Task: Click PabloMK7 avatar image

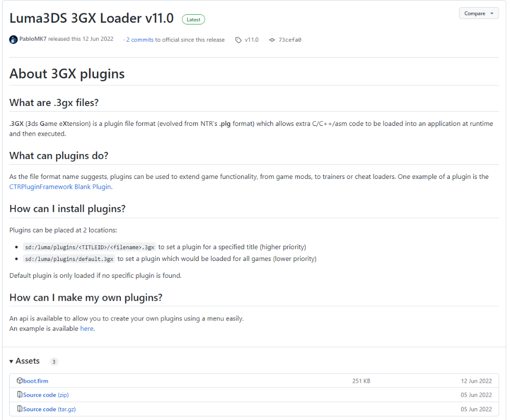Action: click(13, 40)
